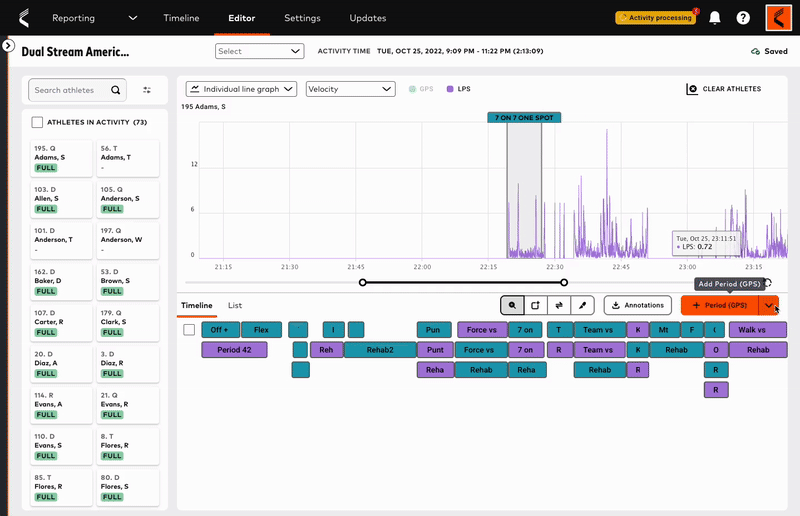Viewport: 800px width, 516px height.
Task: Select athlete card 56 Adams, T
Action: coord(128,159)
